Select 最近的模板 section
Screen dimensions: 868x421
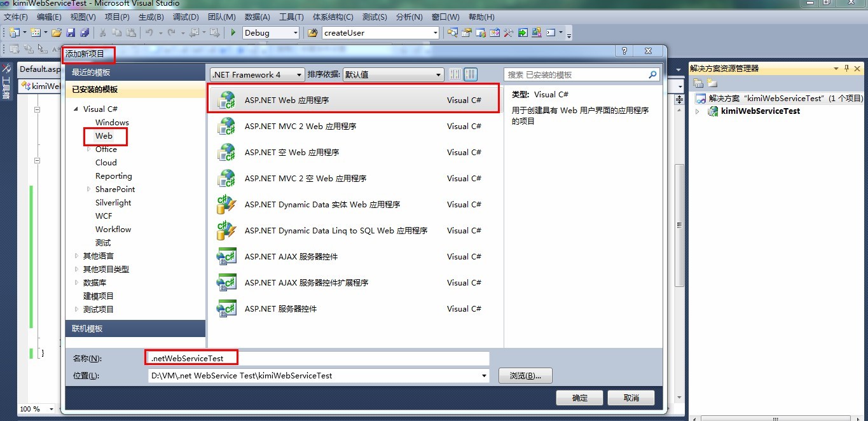[135, 72]
